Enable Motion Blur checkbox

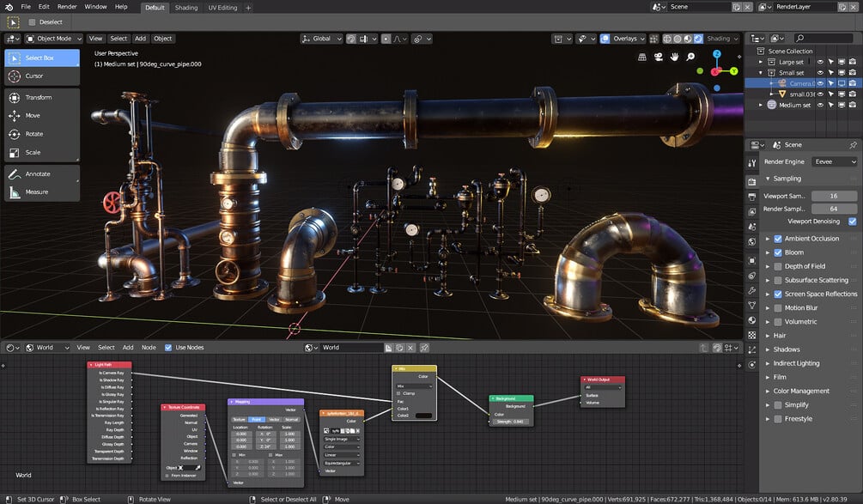click(x=778, y=308)
